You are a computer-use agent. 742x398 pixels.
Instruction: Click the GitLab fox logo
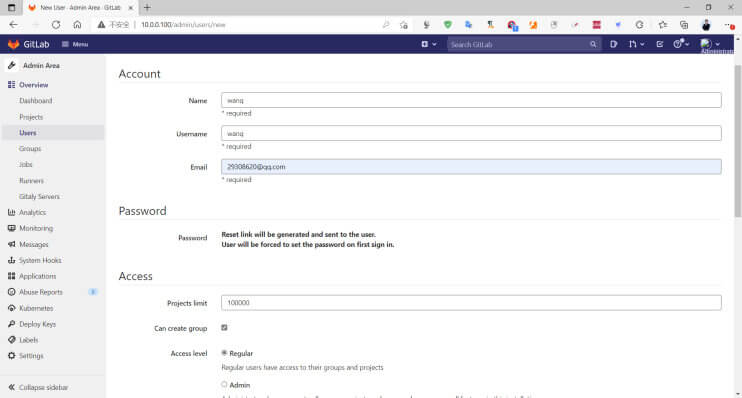coord(13,44)
